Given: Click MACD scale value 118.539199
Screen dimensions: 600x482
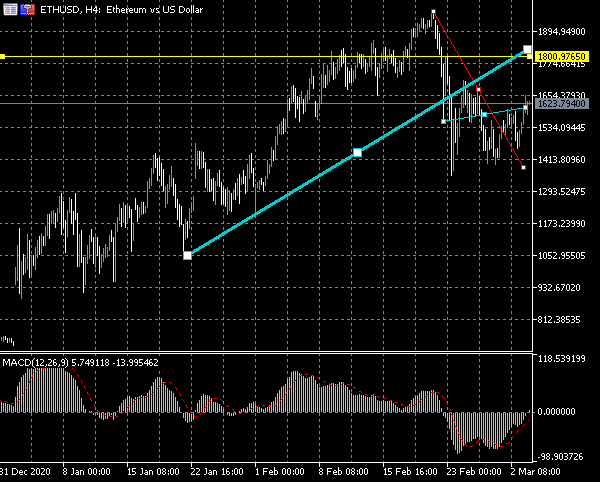Looking at the screenshot, I should tap(561, 359).
